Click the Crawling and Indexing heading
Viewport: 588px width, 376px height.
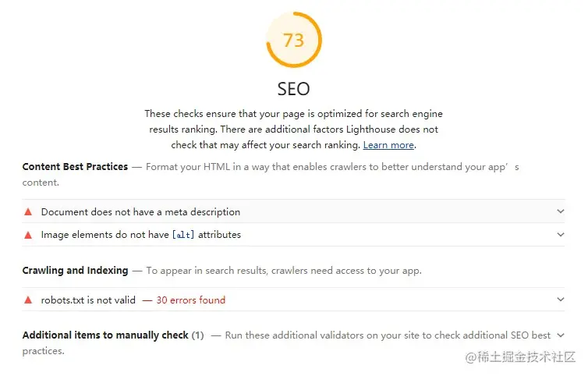coord(75,271)
